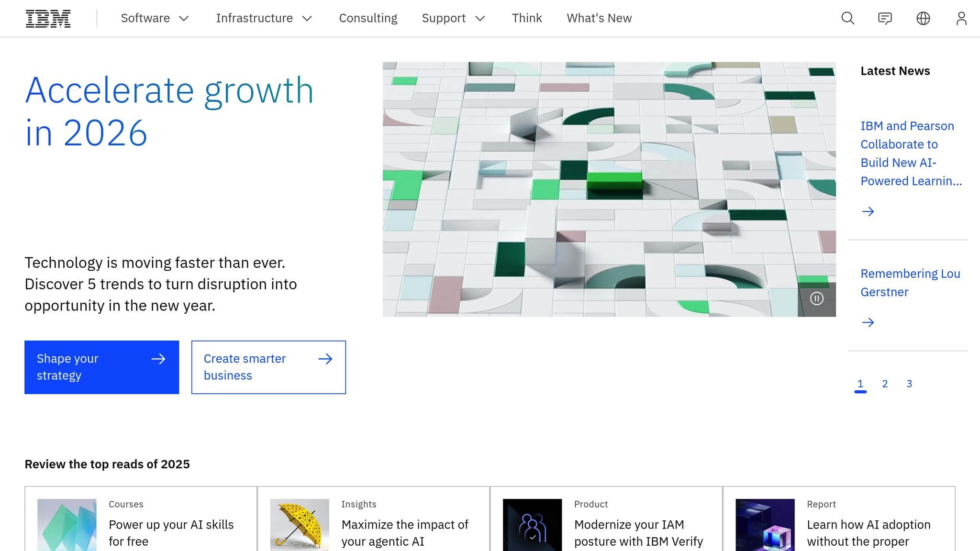
Task: Open the search icon in header
Action: (847, 18)
